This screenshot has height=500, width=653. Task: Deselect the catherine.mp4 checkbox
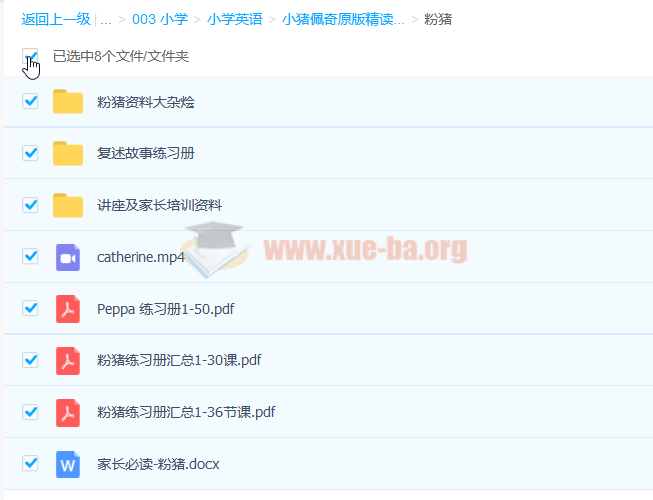coord(30,257)
